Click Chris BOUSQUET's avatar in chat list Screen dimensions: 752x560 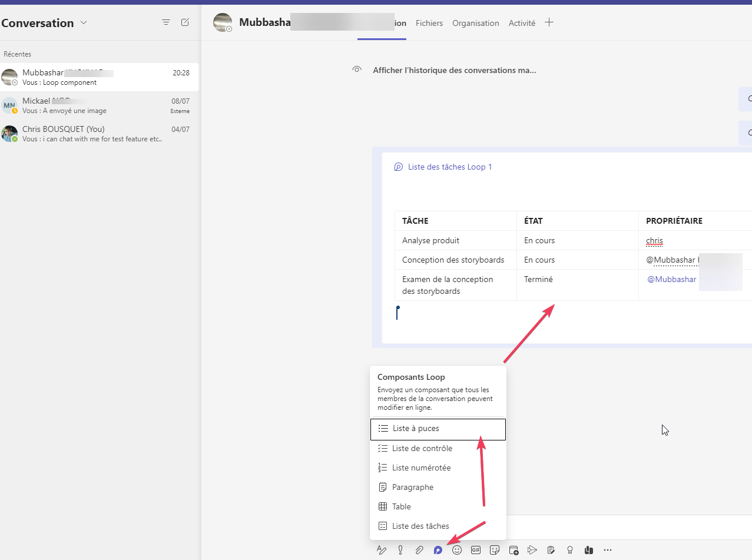pyautogui.click(x=9, y=134)
